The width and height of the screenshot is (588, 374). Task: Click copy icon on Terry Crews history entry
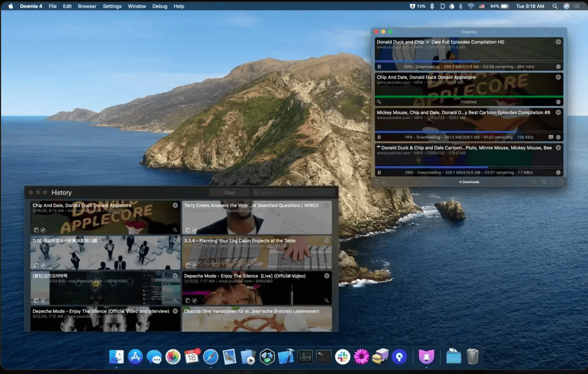(188, 230)
